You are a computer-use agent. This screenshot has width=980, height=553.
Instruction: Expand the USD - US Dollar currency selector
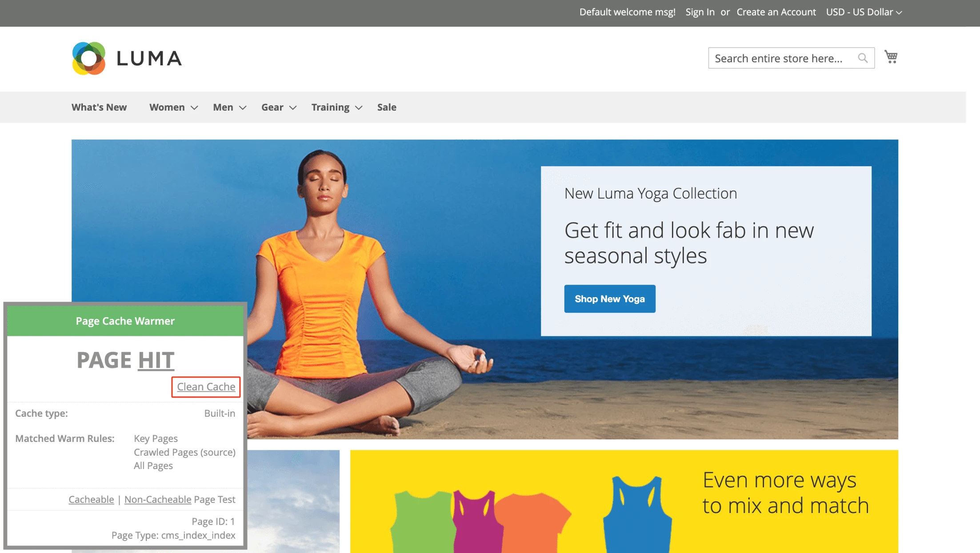point(864,12)
